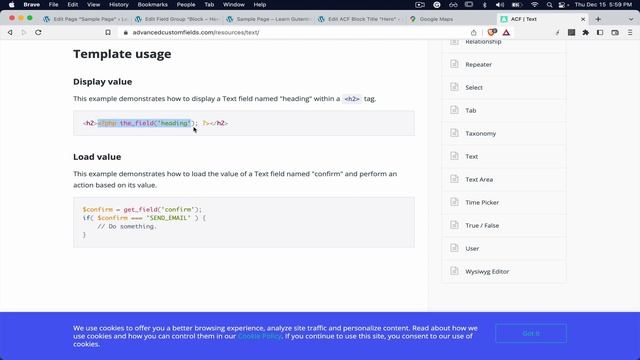Click the browser back arrow
The image size is (640, 360).
click(x=10, y=32)
